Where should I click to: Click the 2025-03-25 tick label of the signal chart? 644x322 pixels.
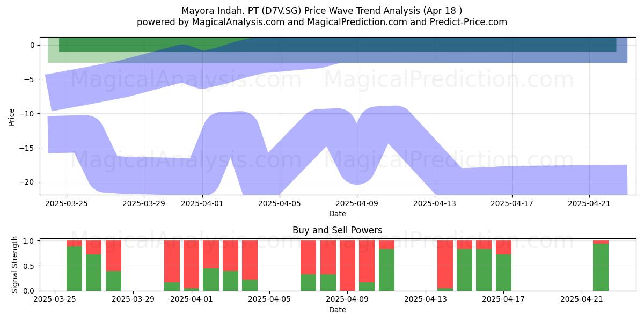point(55,299)
